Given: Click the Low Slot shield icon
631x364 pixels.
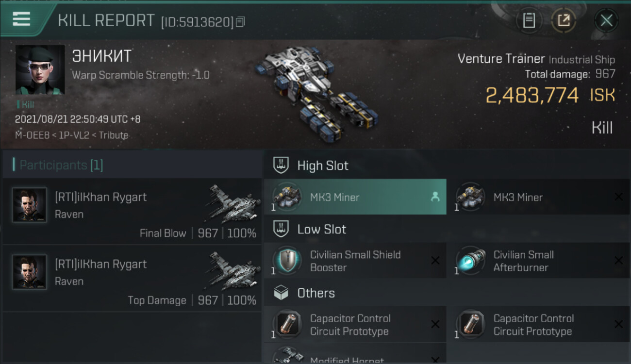Looking at the screenshot, I should [281, 229].
